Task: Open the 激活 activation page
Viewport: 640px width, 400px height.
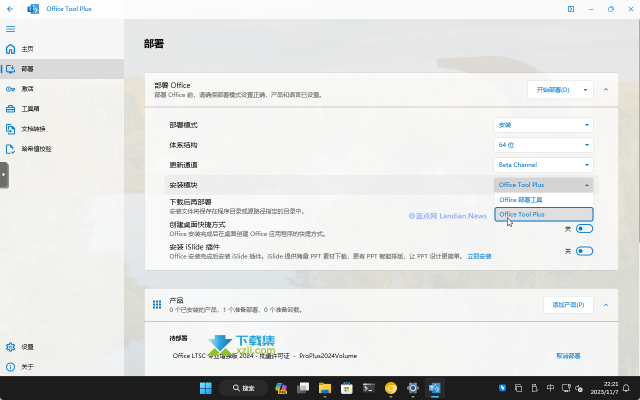Action: coord(62,89)
